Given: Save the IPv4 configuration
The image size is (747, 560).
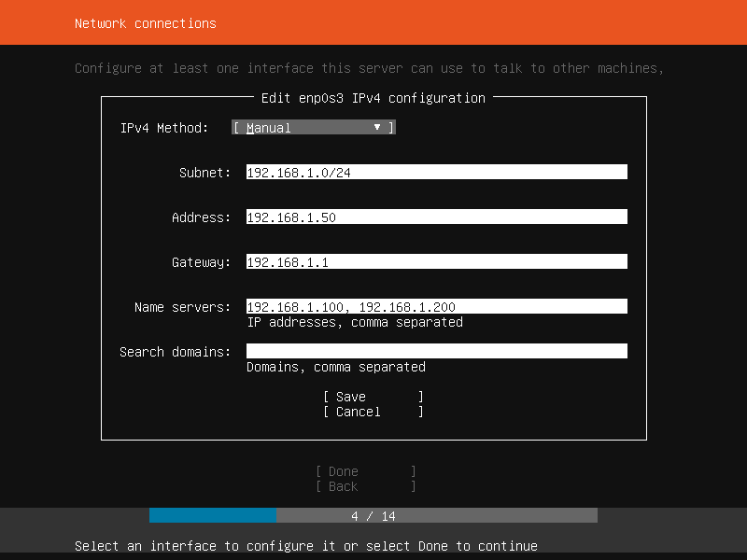Looking at the screenshot, I should (x=373, y=397).
